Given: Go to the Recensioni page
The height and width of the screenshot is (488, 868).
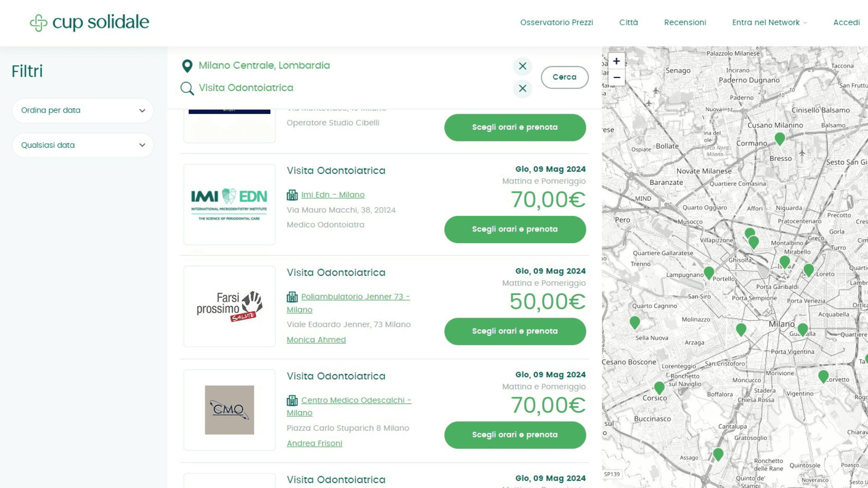Looking at the screenshot, I should point(685,23).
